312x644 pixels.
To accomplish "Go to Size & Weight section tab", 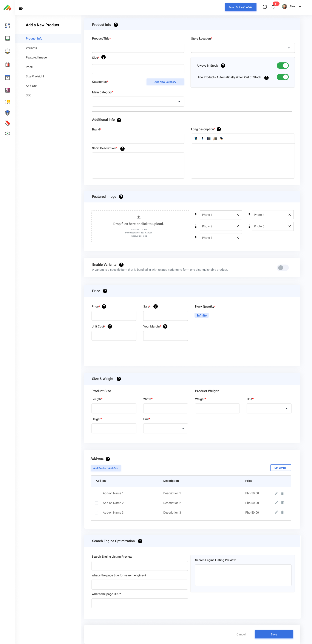I will [x=35, y=76].
